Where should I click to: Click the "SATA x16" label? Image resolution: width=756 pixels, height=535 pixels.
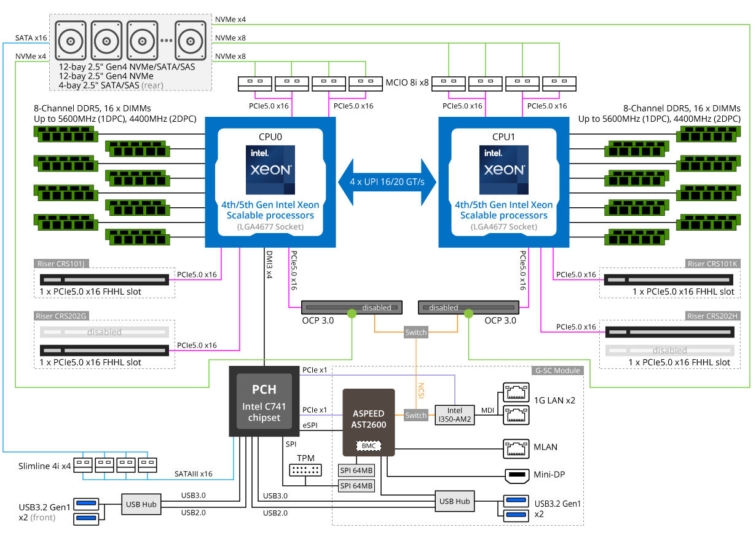(31, 38)
